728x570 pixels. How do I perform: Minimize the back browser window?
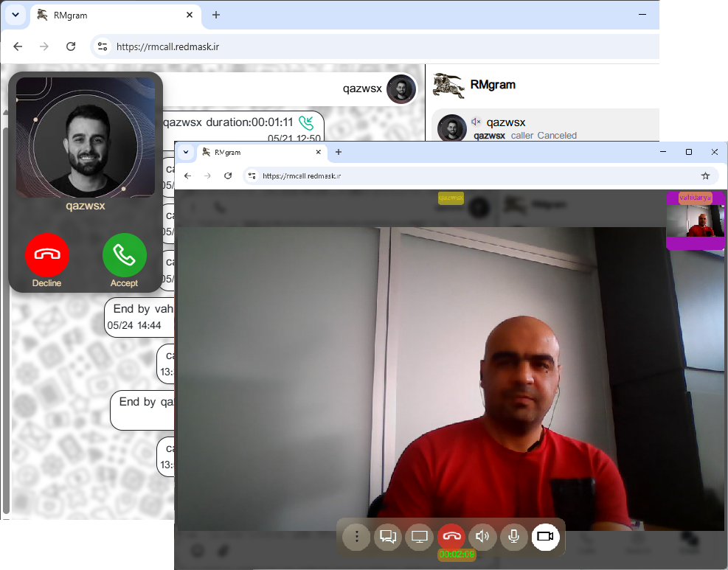tap(642, 15)
